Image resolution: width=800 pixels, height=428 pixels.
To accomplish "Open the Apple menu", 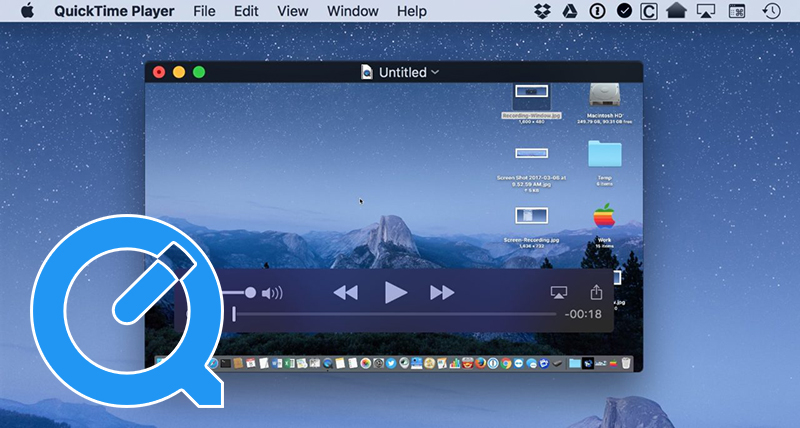I will 28,11.
